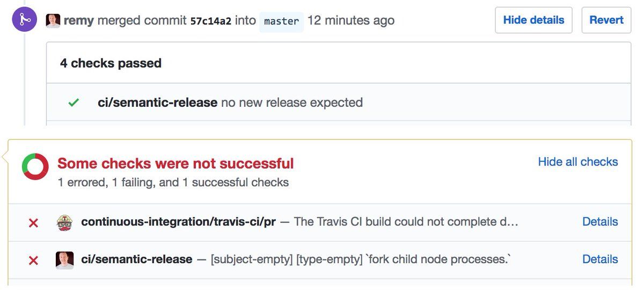
Task: Click the purple merge commit icon
Action: tap(25, 20)
